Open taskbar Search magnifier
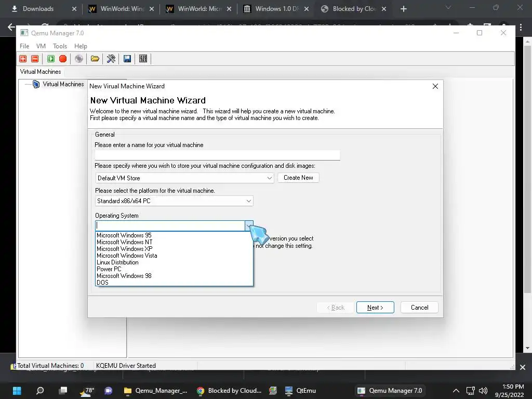532x399 pixels. point(40,391)
